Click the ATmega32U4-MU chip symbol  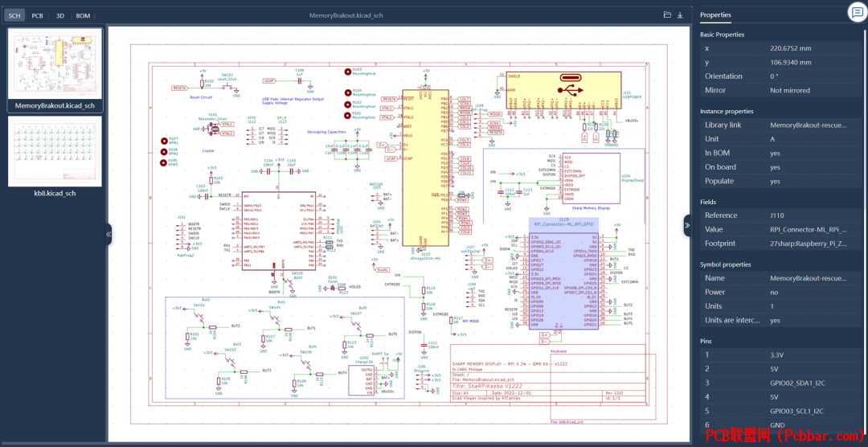(x=425, y=167)
